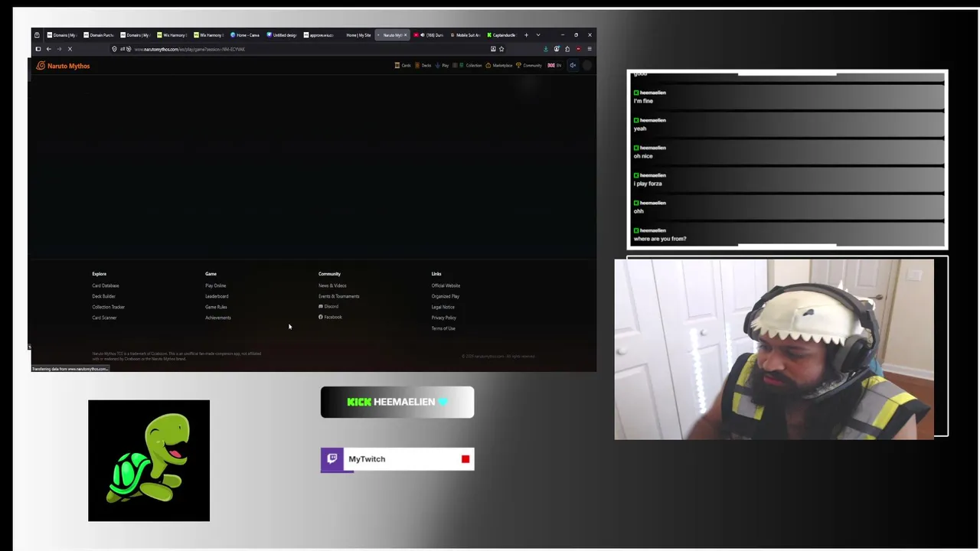This screenshot has width=980, height=551.
Task: Open the News & Videos footer link
Action: [332, 285]
